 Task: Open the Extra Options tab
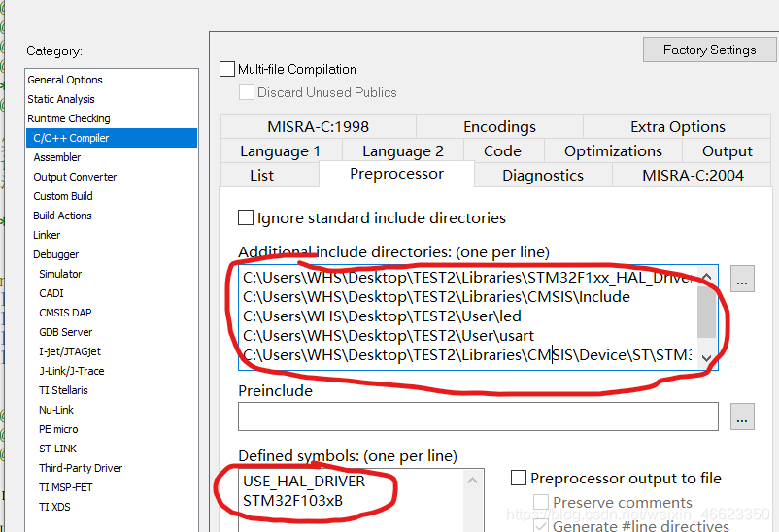678,126
